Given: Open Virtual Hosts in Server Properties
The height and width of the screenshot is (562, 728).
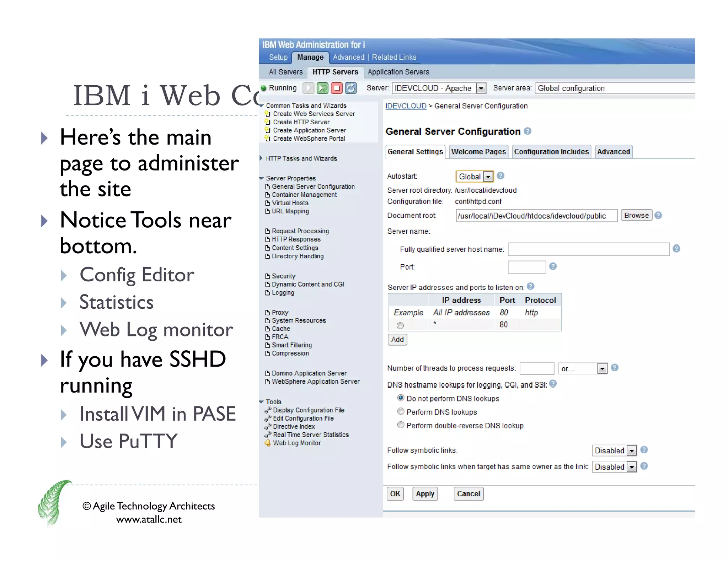Looking at the screenshot, I should (290, 203).
